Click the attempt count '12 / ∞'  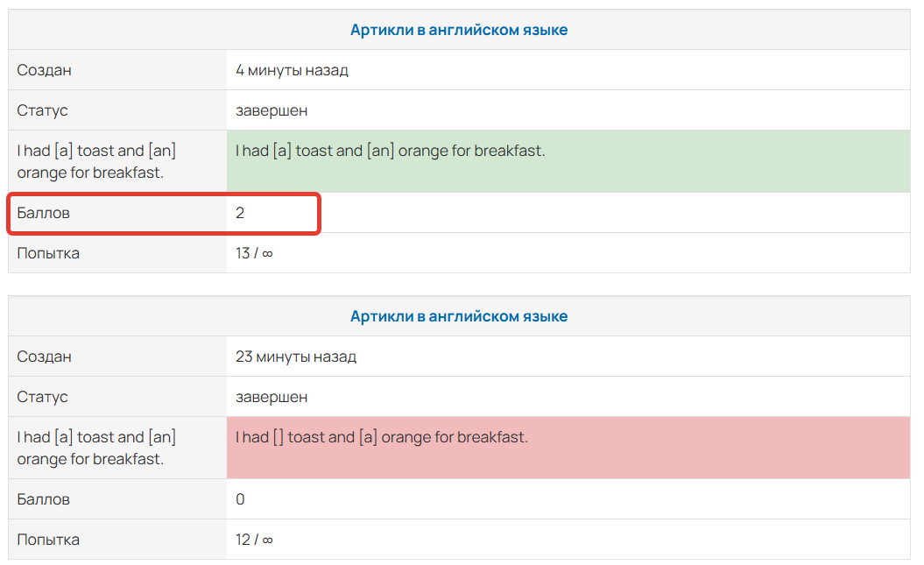(254, 539)
